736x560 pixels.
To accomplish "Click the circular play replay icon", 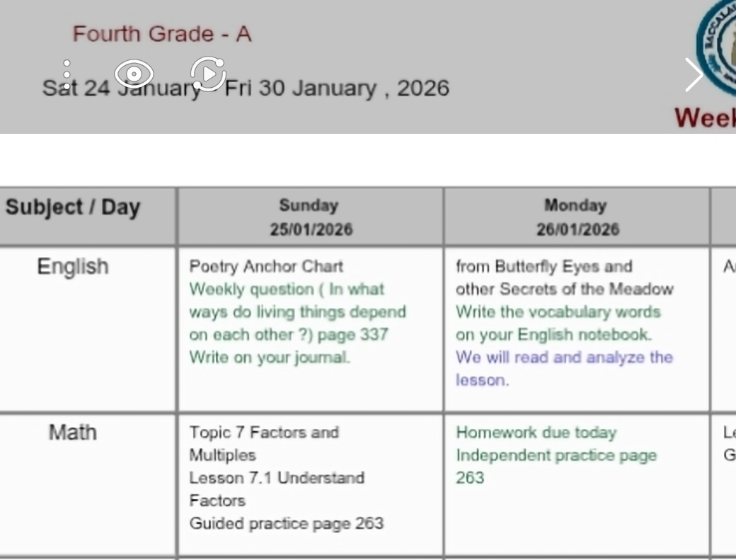I will (208, 73).
